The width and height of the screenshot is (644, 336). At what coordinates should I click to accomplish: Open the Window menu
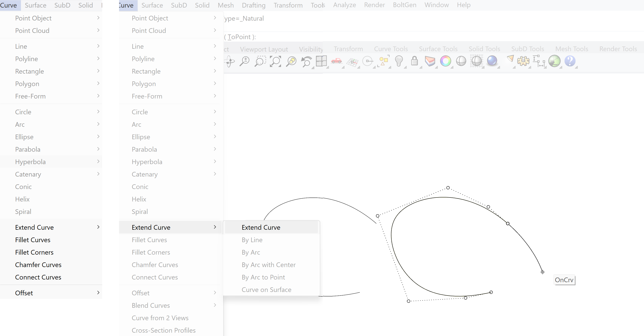coord(437,5)
